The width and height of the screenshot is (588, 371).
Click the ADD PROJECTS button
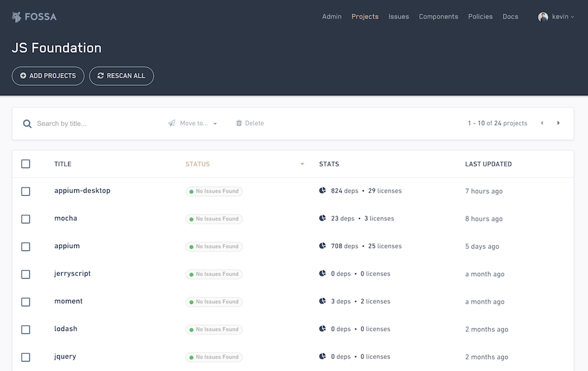pyautogui.click(x=48, y=76)
